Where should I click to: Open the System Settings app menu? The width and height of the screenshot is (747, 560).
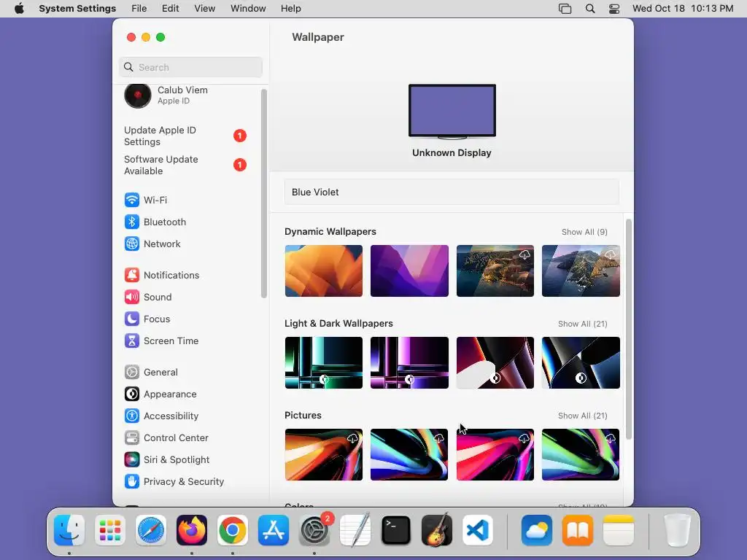77,9
